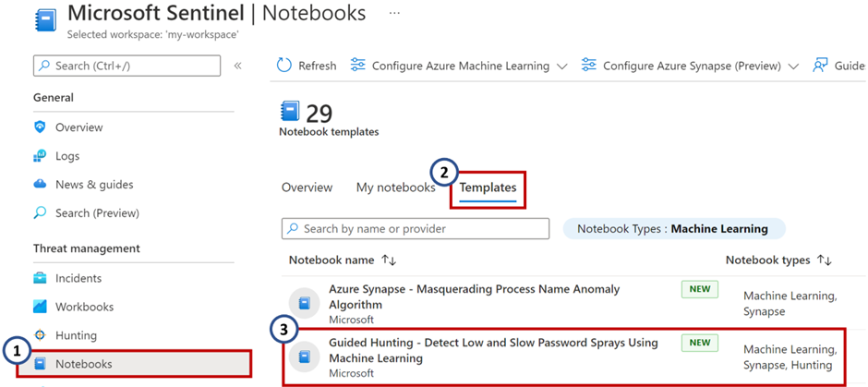The height and width of the screenshot is (387, 868).
Task: Click the Logs icon in sidebar
Action: click(x=40, y=156)
